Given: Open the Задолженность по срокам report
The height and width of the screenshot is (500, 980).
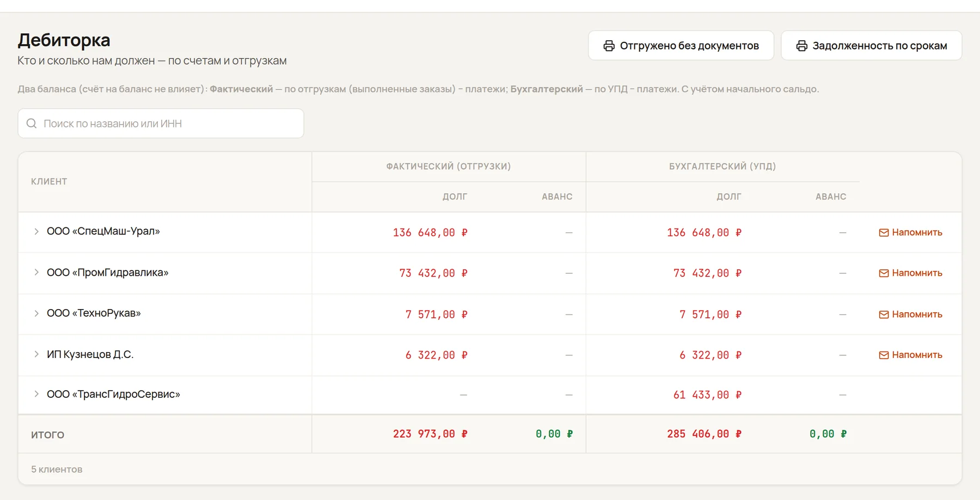Looking at the screenshot, I should point(872,46).
